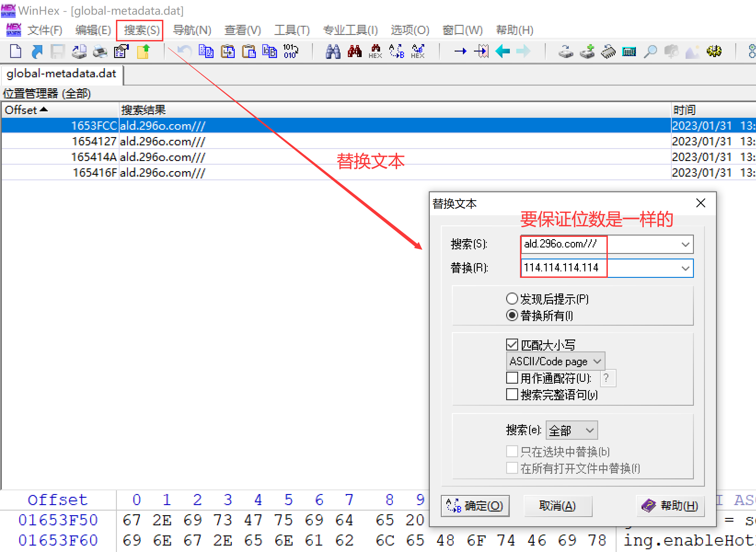Click the New file toolbar icon
The image size is (756, 552).
click(16, 51)
